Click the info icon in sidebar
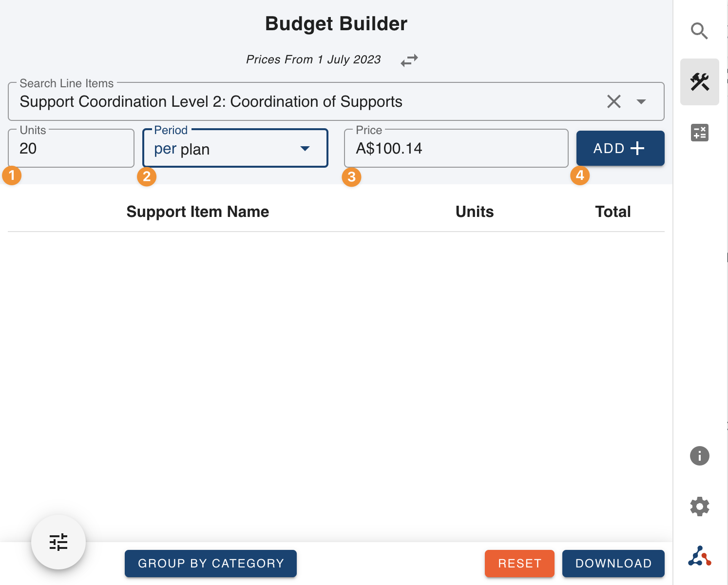728x585 pixels. [x=699, y=456]
